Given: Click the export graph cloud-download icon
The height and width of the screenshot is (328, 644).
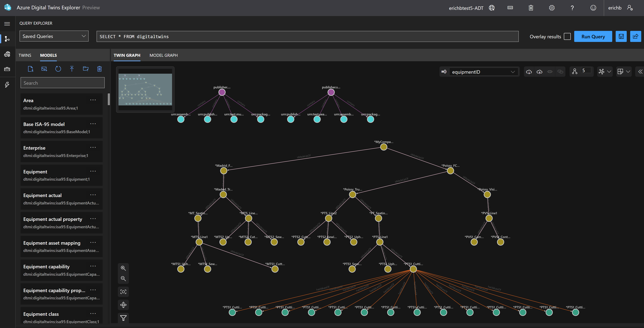Looking at the screenshot, I should point(529,72).
